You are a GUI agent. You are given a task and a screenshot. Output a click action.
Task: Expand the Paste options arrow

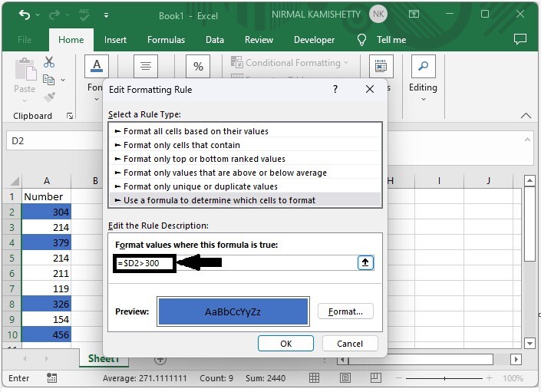(x=25, y=100)
